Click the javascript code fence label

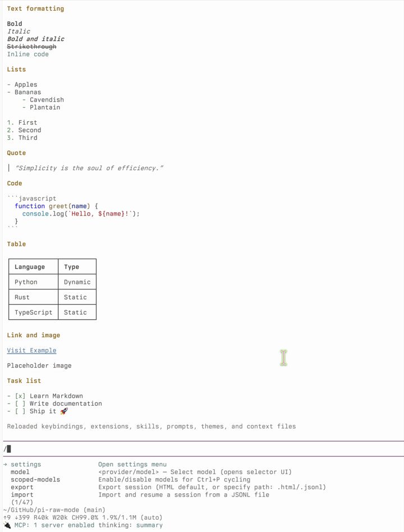pyautogui.click(x=37, y=199)
